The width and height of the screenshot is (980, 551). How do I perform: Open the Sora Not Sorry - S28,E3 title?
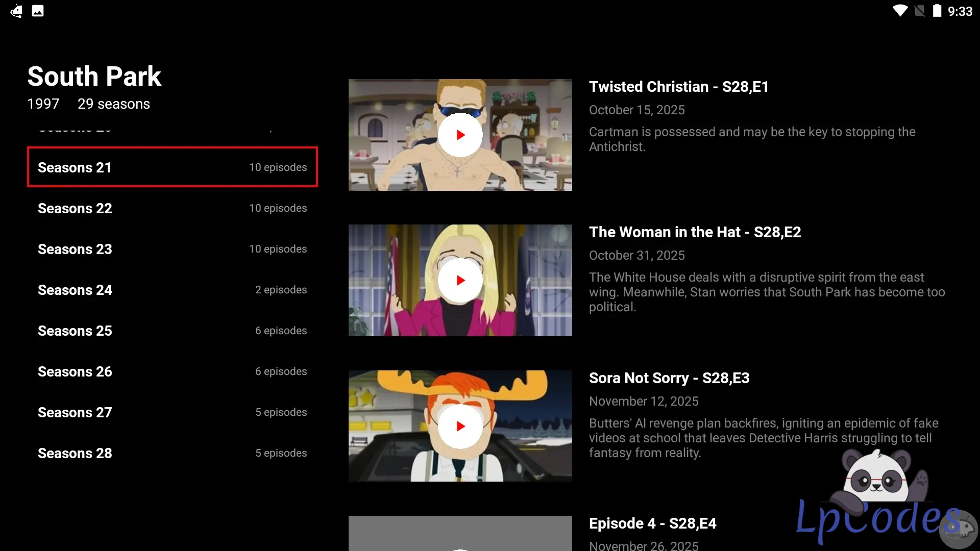point(669,378)
